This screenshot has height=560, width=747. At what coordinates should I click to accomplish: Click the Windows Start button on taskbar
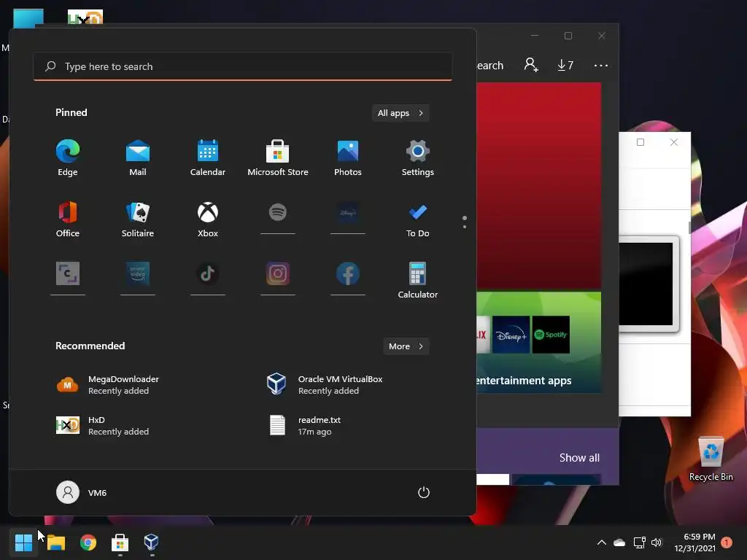[23, 542]
